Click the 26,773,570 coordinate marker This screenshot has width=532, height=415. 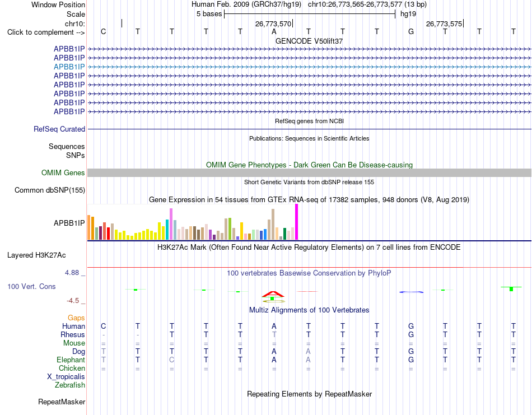273,24
